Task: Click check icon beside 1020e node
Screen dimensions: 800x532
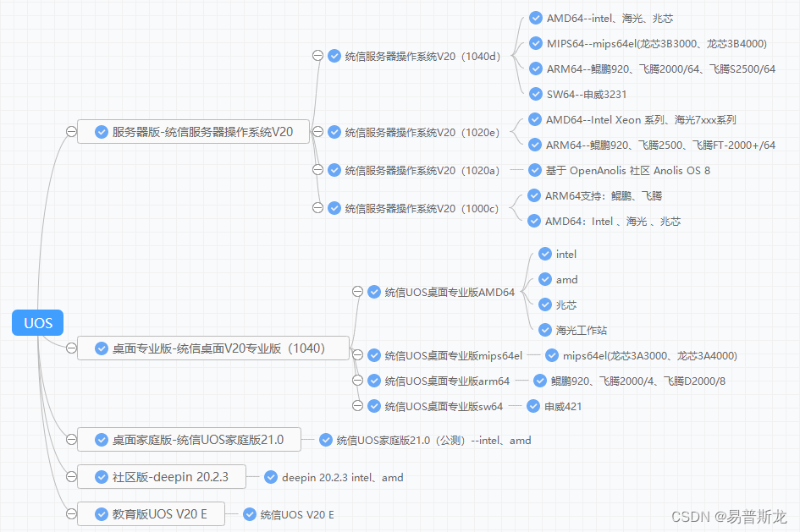Action: [x=334, y=132]
